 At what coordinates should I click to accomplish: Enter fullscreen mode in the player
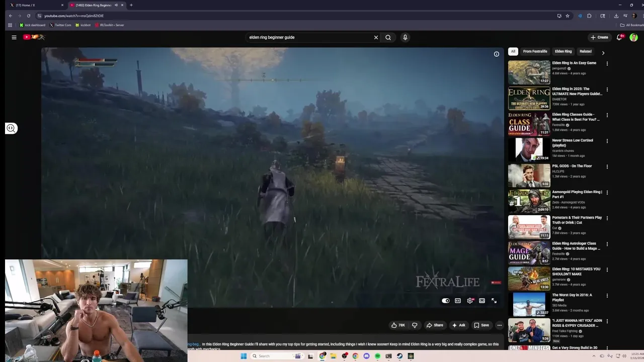[x=494, y=301]
